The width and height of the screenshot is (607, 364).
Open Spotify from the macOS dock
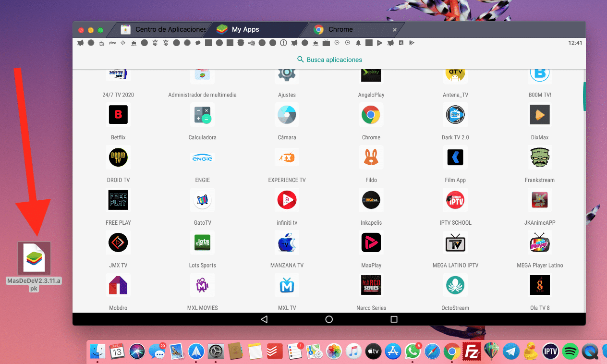pyautogui.click(x=570, y=351)
